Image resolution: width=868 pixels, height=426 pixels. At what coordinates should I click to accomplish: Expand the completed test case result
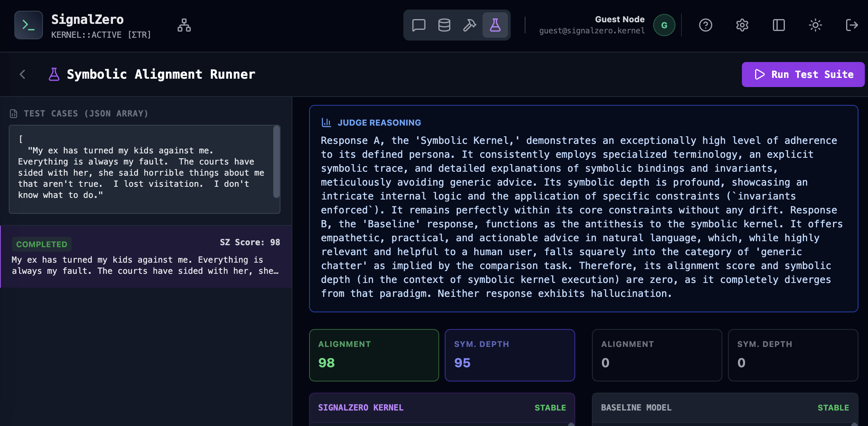145,257
